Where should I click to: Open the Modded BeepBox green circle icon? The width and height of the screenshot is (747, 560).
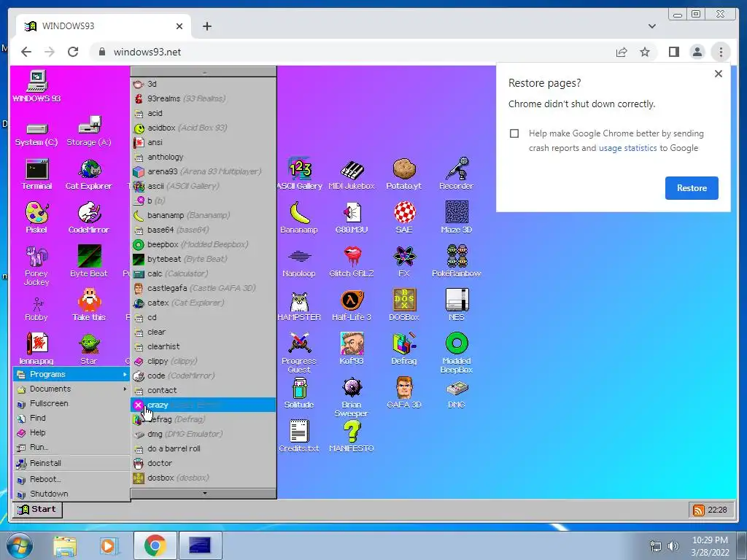point(457,353)
